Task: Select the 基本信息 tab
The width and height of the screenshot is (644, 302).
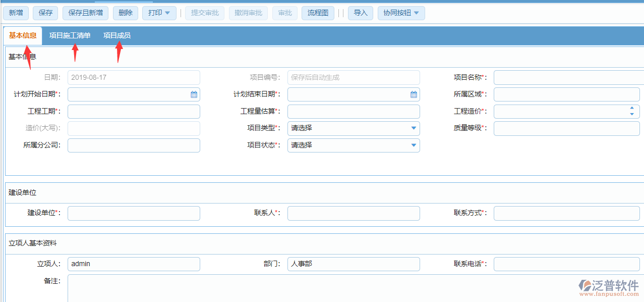Action: pos(23,35)
